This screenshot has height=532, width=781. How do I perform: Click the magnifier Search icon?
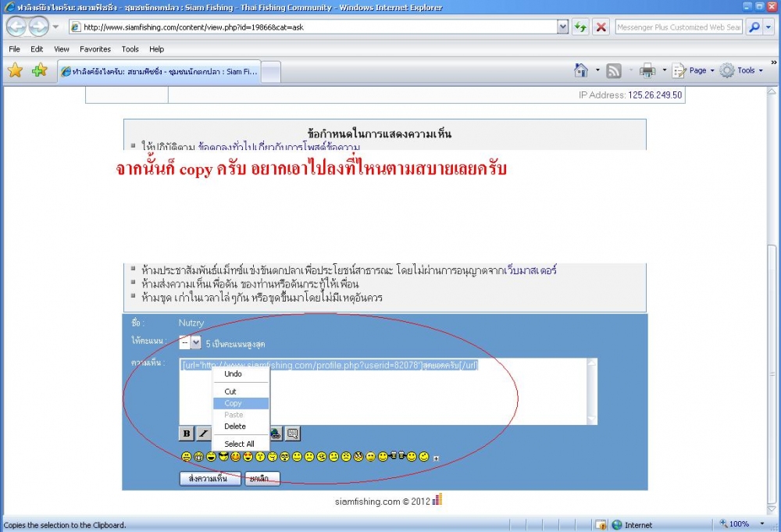pyautogui.click(x=754, y=27)
